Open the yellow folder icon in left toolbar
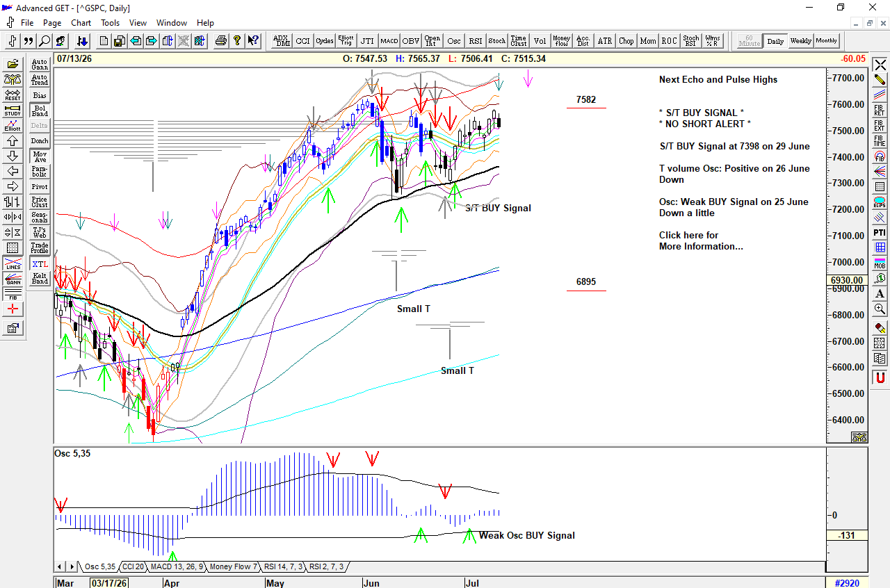 (13, 64)
